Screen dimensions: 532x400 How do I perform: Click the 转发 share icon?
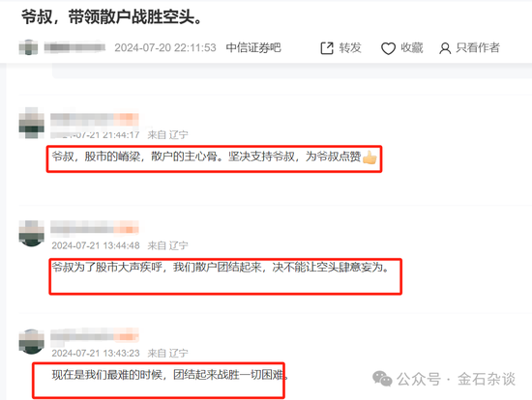coord(327,48)
